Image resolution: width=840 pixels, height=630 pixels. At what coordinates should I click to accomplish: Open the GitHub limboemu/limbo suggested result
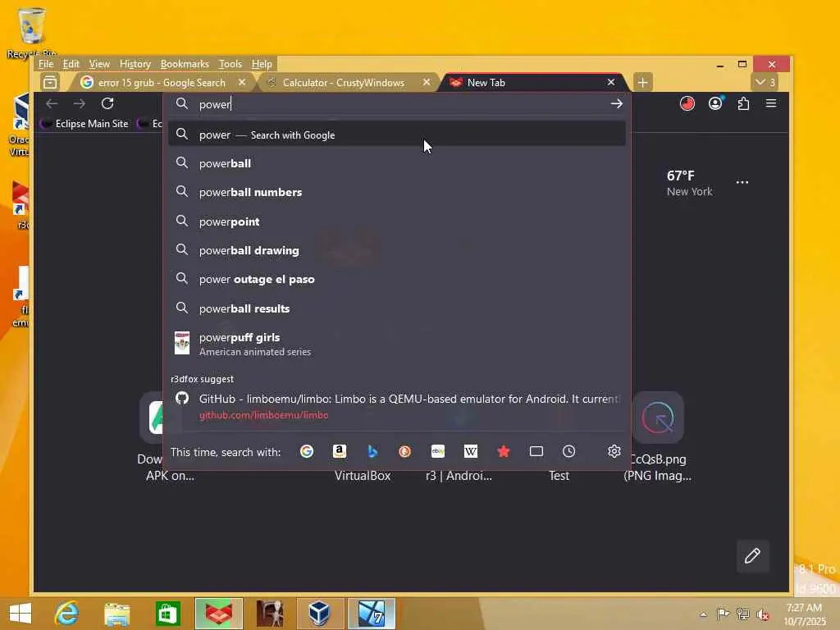click(396, 406)
